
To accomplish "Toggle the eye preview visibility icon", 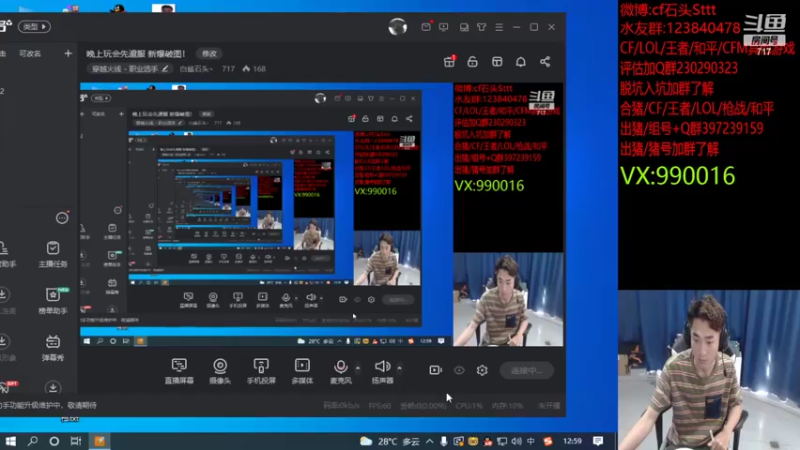I will click(x=459, y=370).
